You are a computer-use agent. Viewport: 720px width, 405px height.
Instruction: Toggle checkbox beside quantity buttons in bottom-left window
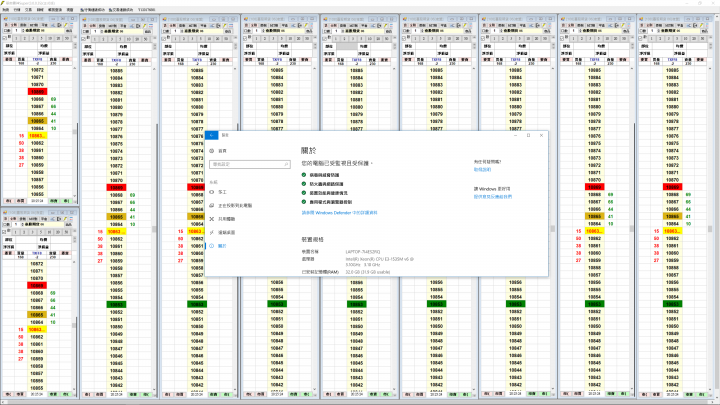(x=6, y=231)
